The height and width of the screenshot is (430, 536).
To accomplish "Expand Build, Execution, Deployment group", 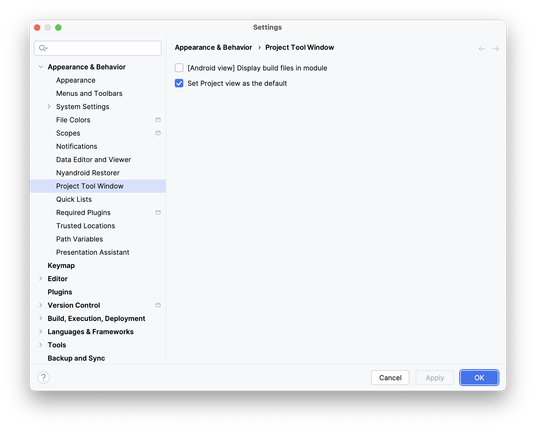I will point(41,318).
